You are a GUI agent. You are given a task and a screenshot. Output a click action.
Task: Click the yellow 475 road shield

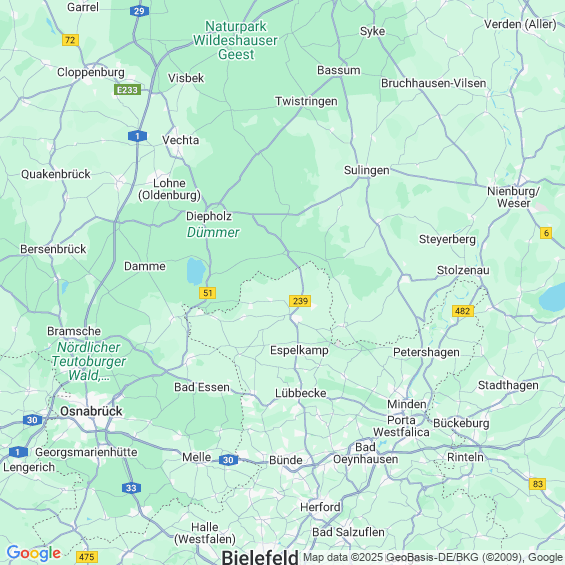87,557
